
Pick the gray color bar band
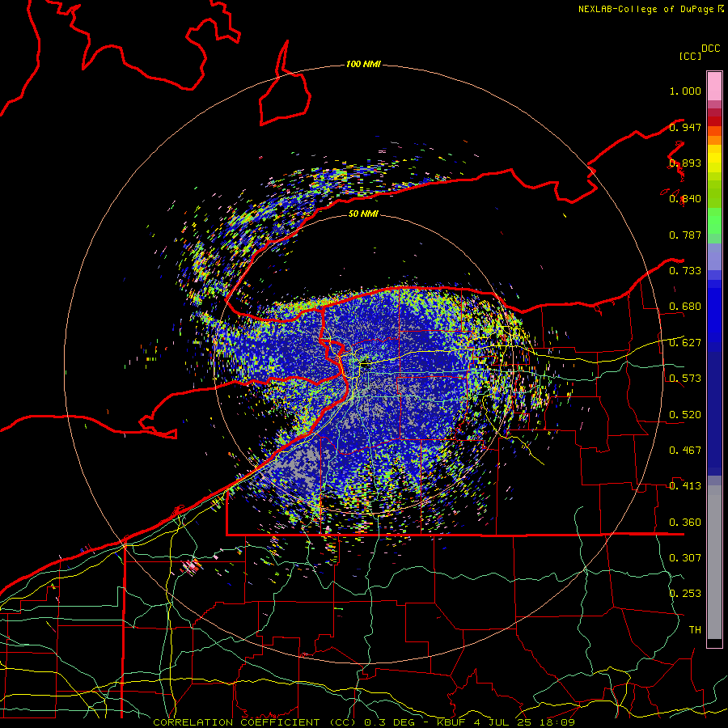[x=714, y=562]
